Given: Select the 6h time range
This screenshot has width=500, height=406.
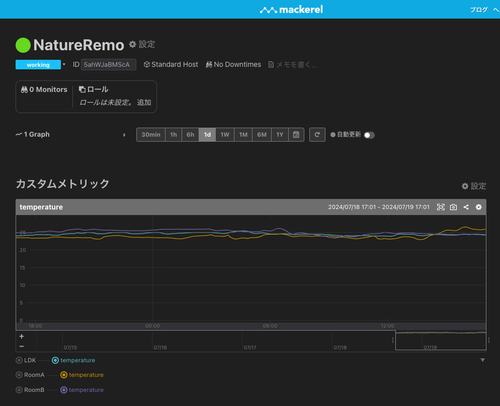Looking at the screenshot, I should [x=190, y=135].
